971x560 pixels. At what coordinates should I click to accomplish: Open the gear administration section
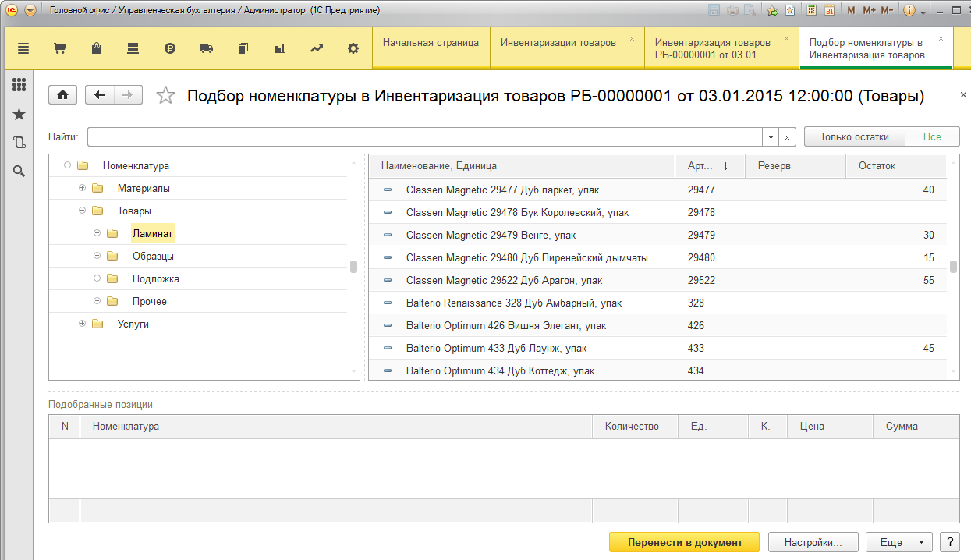click(353, 48)
